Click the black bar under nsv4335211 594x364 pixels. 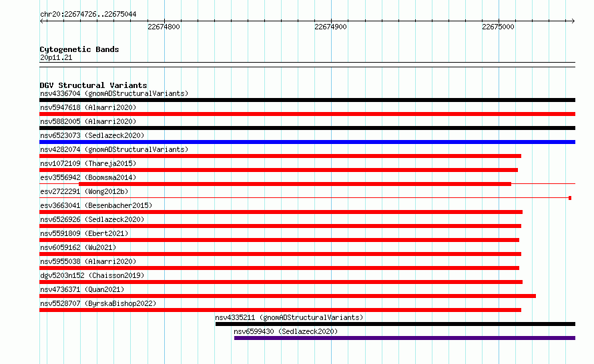click(396, 324)
